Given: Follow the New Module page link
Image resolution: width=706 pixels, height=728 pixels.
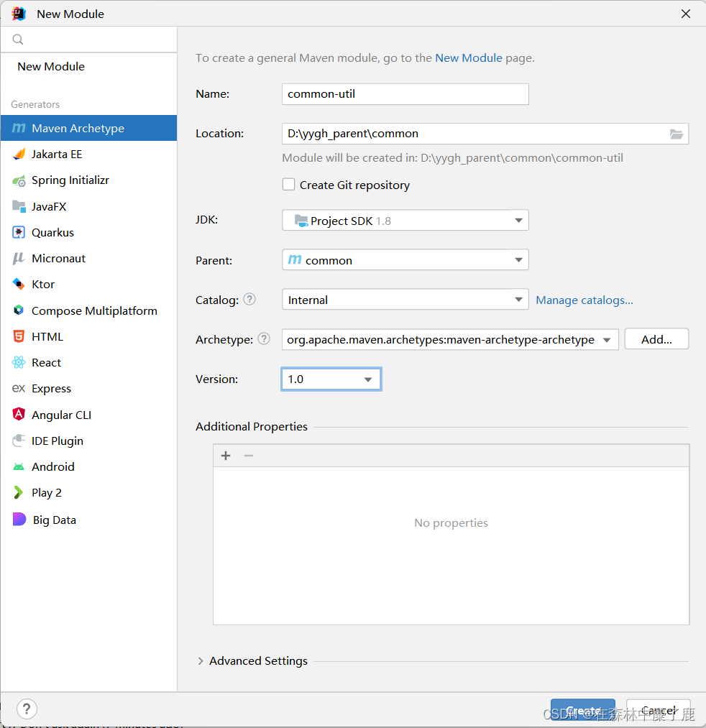Looking at the screenshot, I should pos(469,58).
